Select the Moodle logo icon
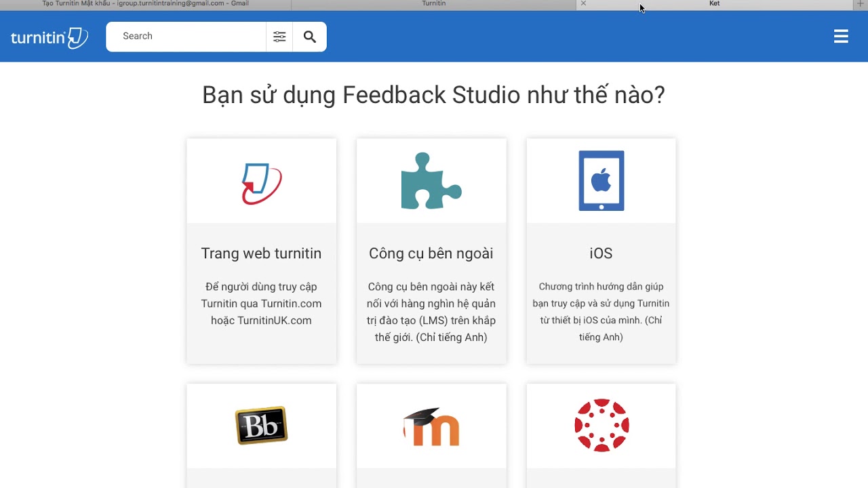The image size is (868, 488). coord(431,427)
